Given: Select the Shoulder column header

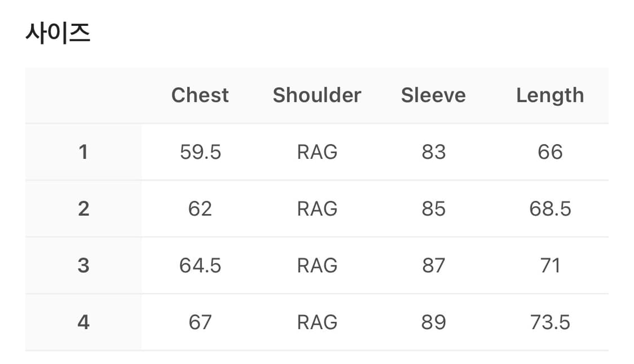Looking at the screenshot, I should coord(317,95).
